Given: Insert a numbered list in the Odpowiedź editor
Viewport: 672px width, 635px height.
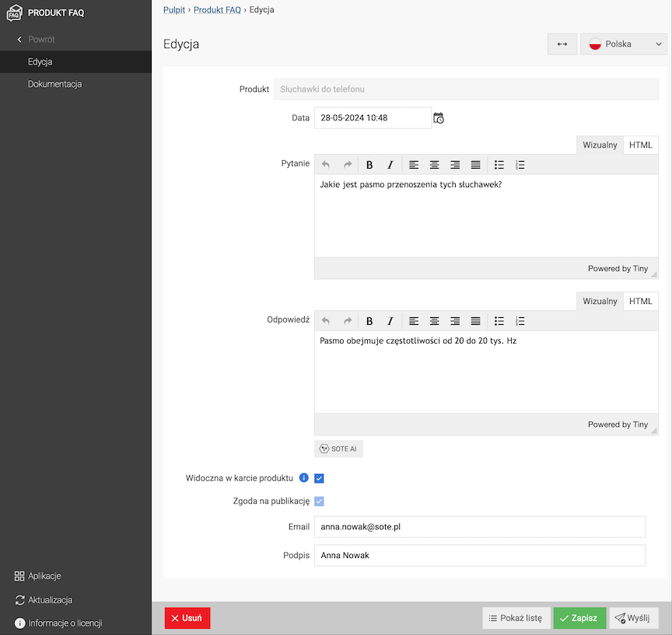Looking at the screenshot, I should pyautogui.click(x=520, y=320).
